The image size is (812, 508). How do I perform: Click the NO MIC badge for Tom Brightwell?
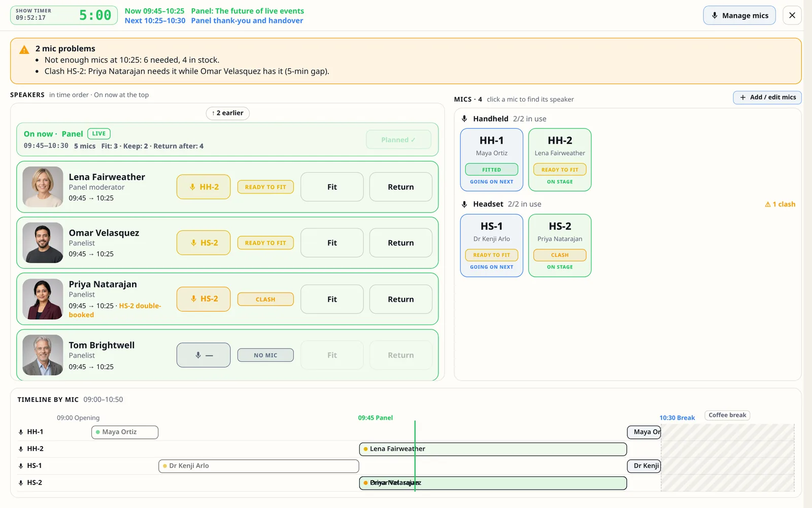(x=265, y=355)
